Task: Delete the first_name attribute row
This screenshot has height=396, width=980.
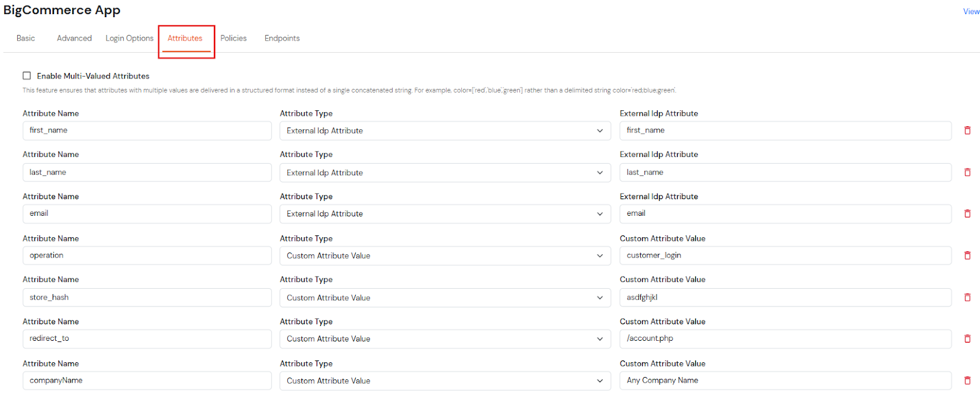Action: click(967, 131)
